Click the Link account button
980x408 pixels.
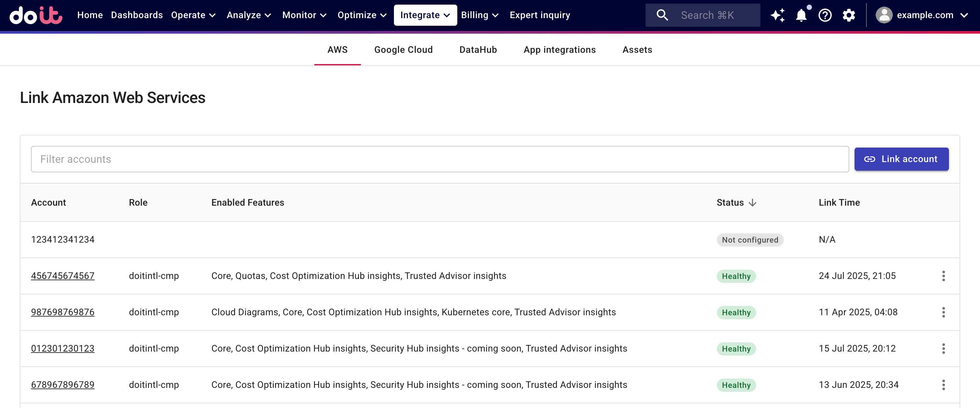(x=901, y=159)
